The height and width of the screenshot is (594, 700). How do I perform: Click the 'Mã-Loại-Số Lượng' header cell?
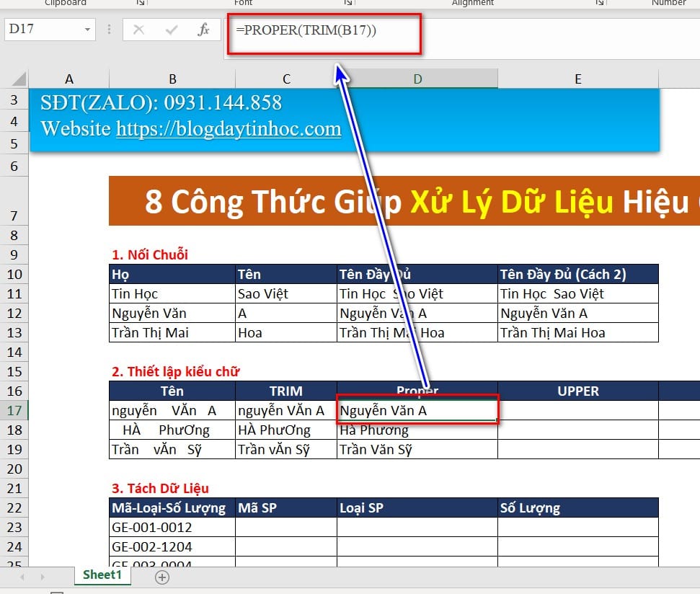(172, 508)
